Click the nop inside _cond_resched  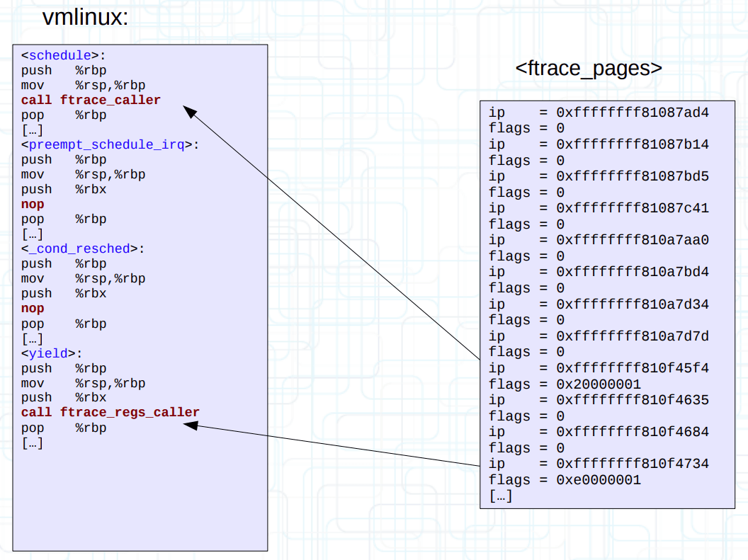(33, 308)
